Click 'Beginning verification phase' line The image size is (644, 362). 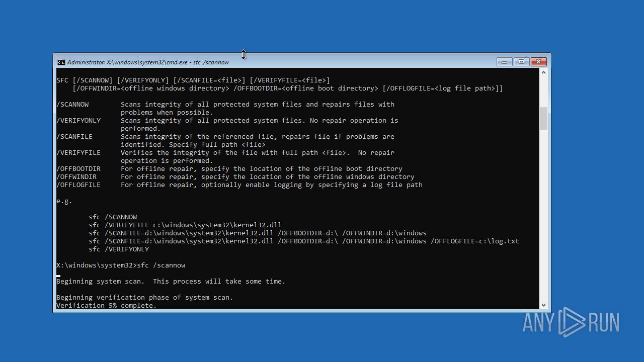click(145, 298)
